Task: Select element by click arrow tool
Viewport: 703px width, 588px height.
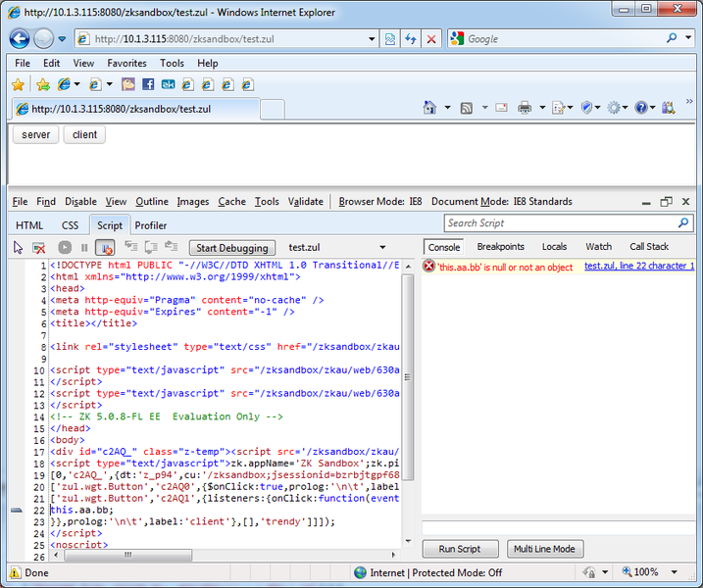Action: click(18, 247)
